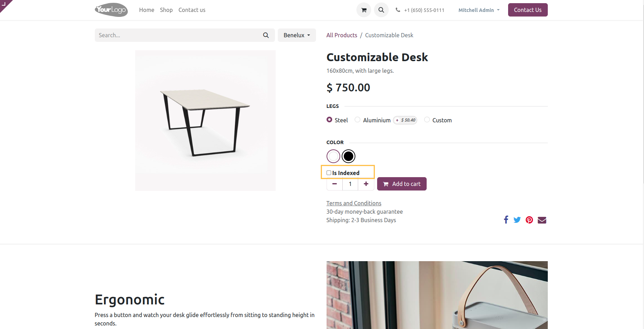Share product by email icon
The height and width of the screenshot is (329, 644).
point(542,220)
